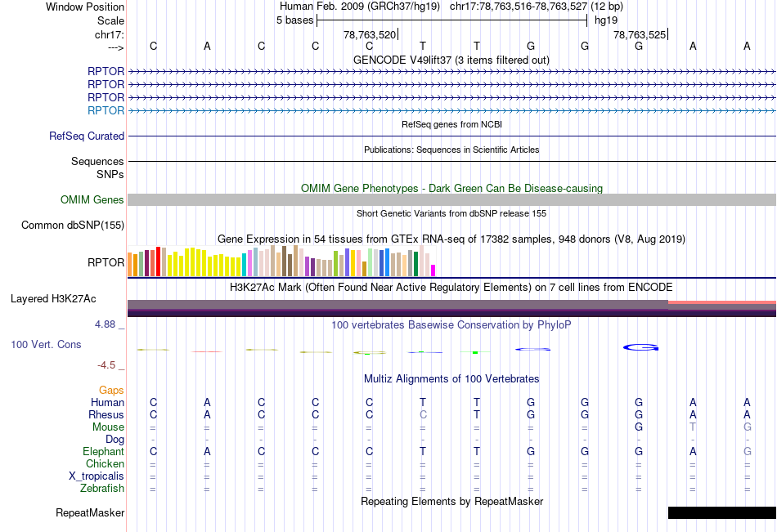Click the 100 Vert. Cons label
Viewport: 777px width, 532px height.
[x=46, y=344]
